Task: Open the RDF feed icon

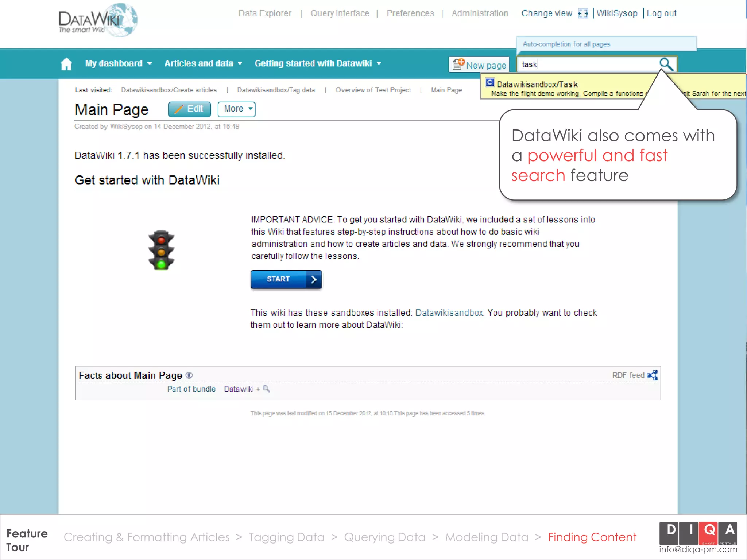Action: click(652, 375)
